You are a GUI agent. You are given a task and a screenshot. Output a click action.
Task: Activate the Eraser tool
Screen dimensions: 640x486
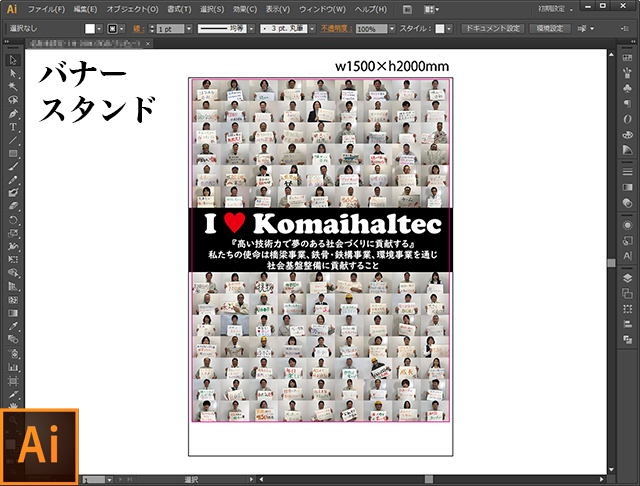(x=13, y=206)
